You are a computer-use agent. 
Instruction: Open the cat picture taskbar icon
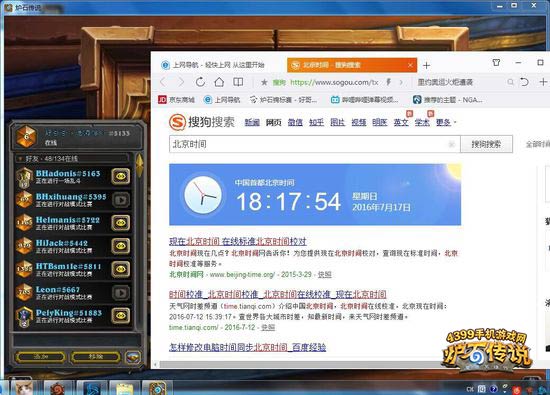pyautogui.click(x=24, y=388)
